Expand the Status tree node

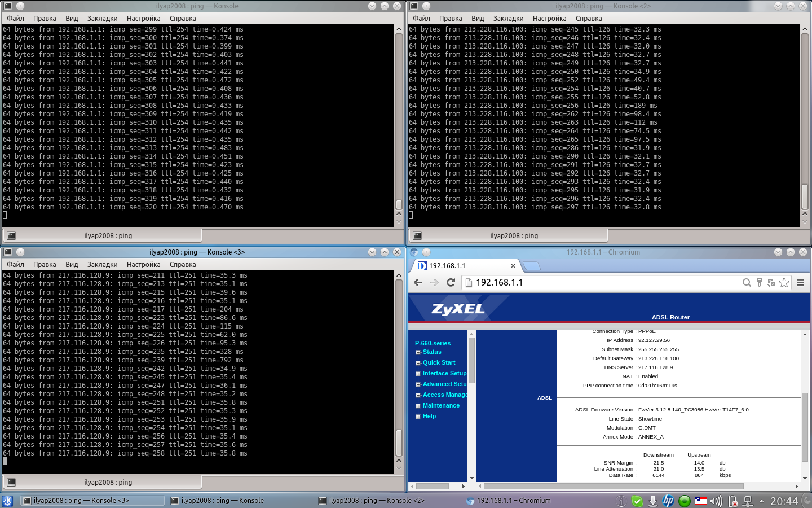click(418, 352)
